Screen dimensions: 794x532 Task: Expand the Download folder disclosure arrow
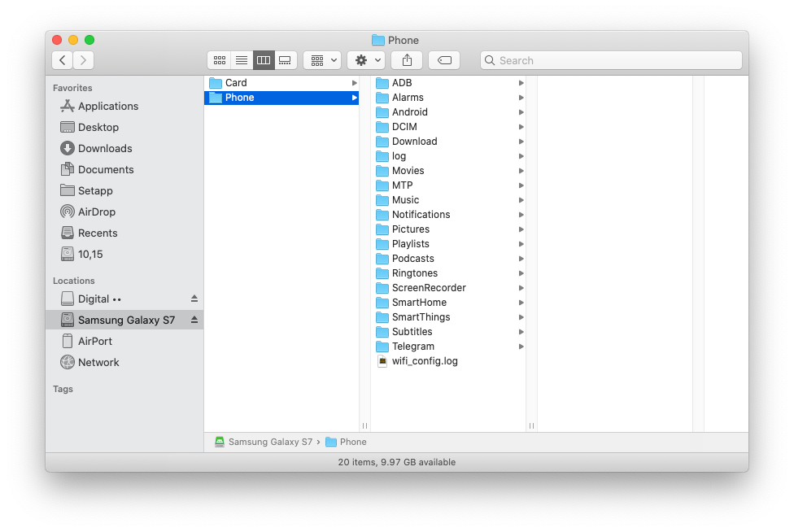[x=521, y=142]
